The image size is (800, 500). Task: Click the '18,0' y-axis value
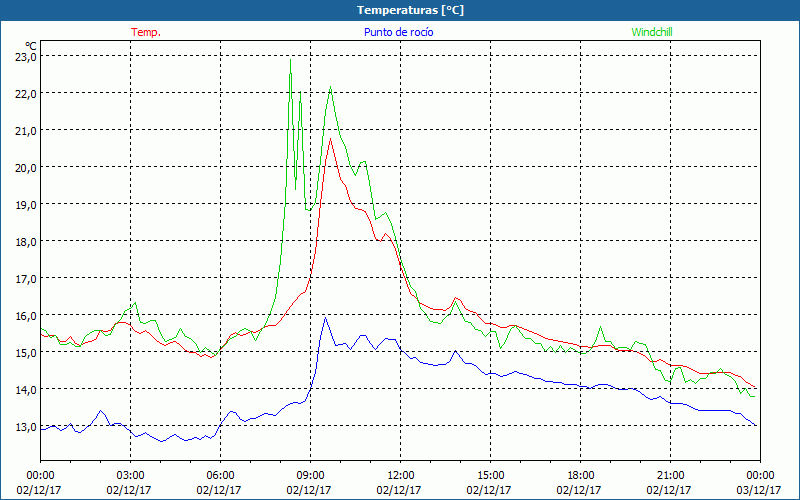[x=26, y=242]
